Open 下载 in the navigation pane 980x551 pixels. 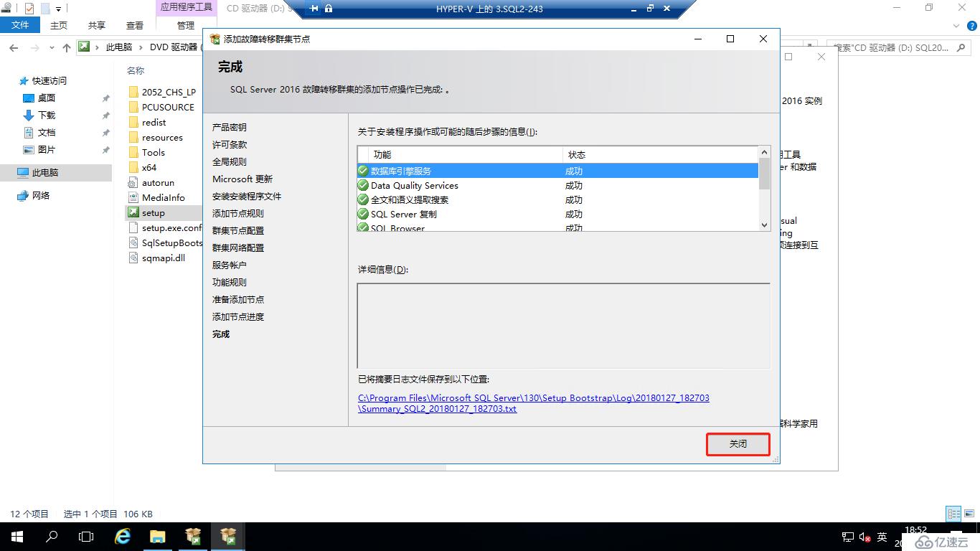coord(47,116)
